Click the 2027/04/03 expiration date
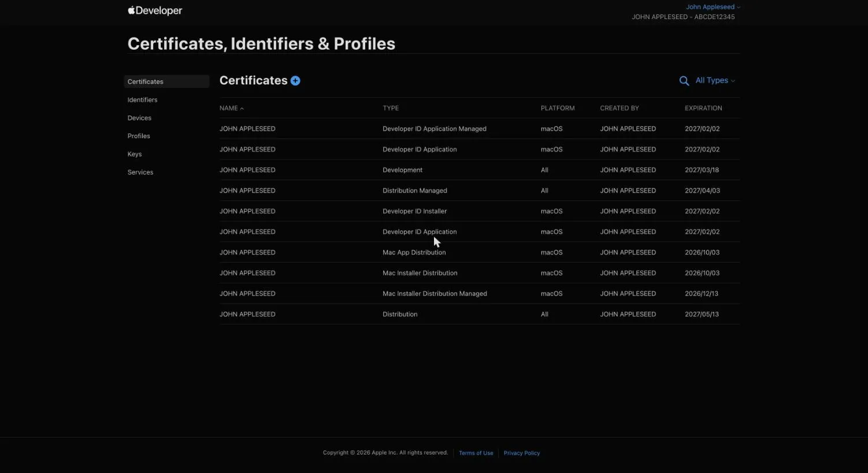The width and height of the screenshot is (868, 473). point(702,191)
